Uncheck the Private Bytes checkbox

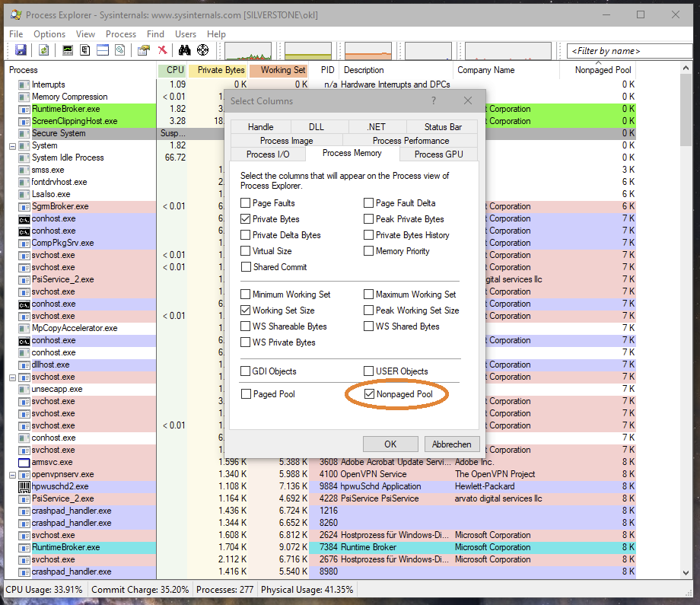[245, 219]
